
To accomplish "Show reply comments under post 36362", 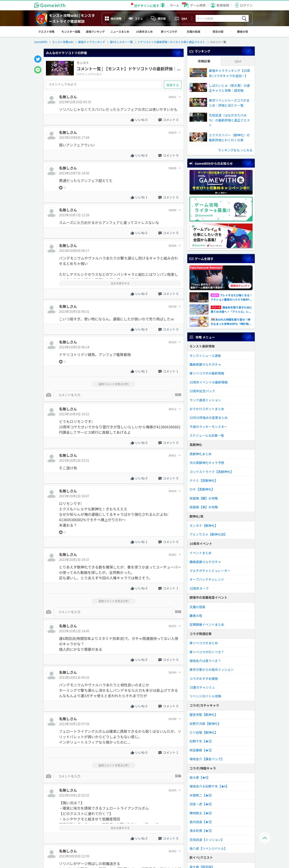I will point(113,601).
